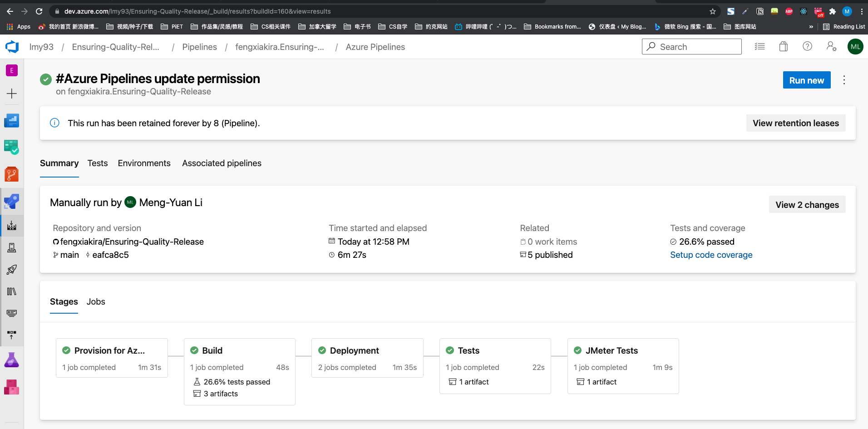Switch to the Tests tab
868x429 pixels.
(x=98, y=163)
